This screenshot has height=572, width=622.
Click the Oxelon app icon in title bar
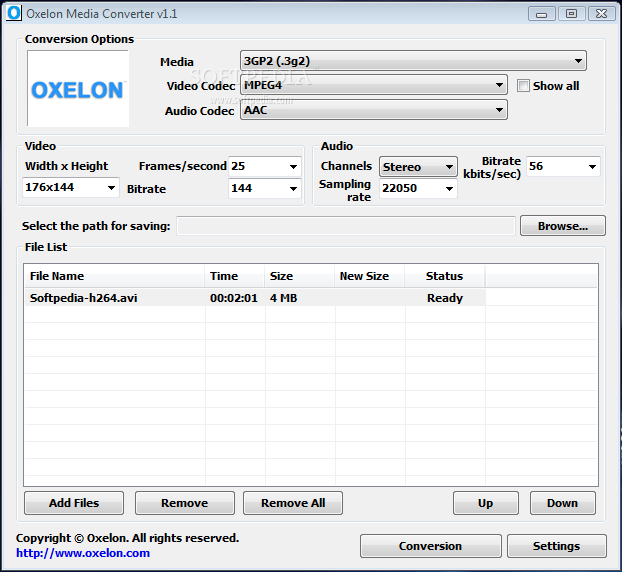[x=14, y=13]
